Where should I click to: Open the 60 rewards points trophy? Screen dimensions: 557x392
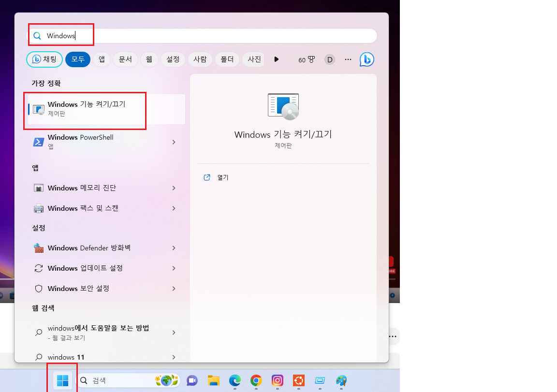pyautogui.click(x=307, y=59)
